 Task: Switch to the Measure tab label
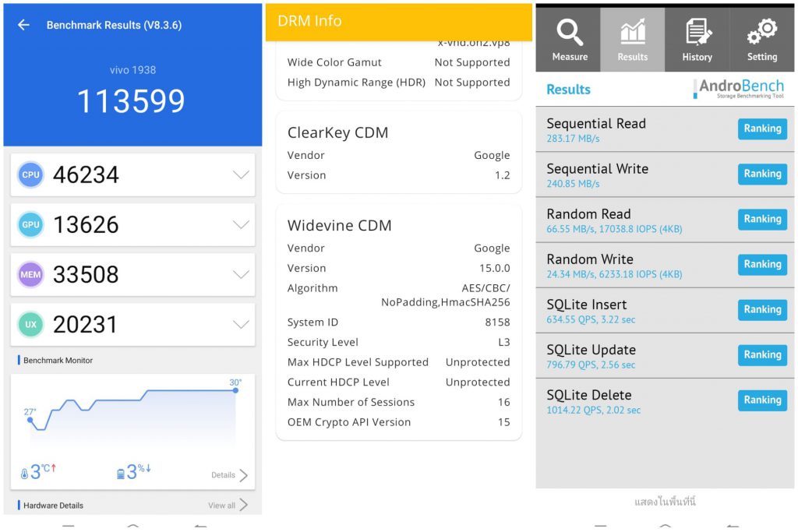click(x=570, y=56)
